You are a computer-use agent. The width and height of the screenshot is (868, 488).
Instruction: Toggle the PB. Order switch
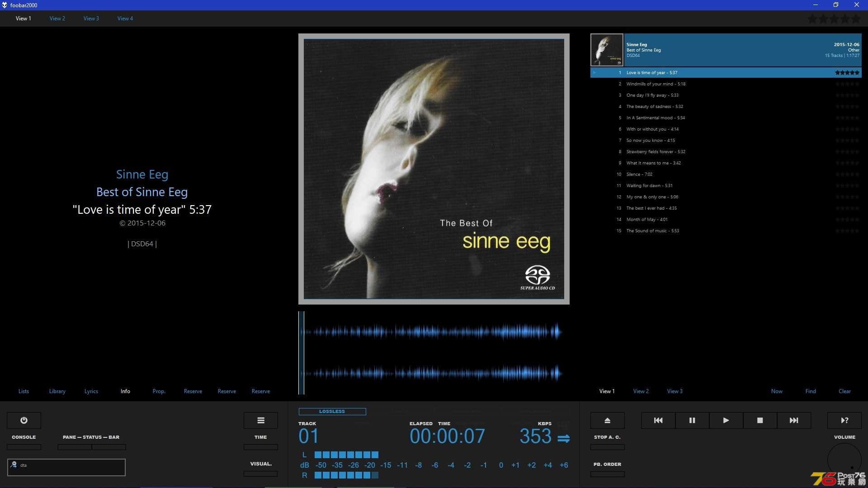click(x=608, y=474)
